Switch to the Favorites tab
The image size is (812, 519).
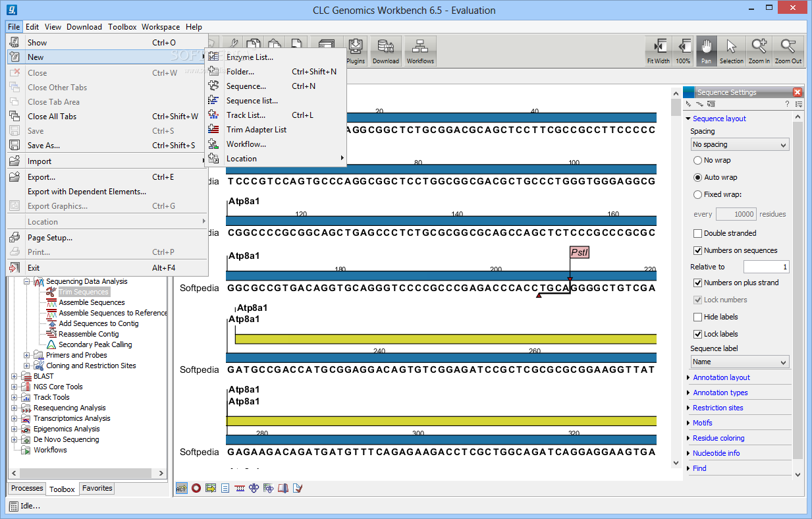[x=97, y=488]
